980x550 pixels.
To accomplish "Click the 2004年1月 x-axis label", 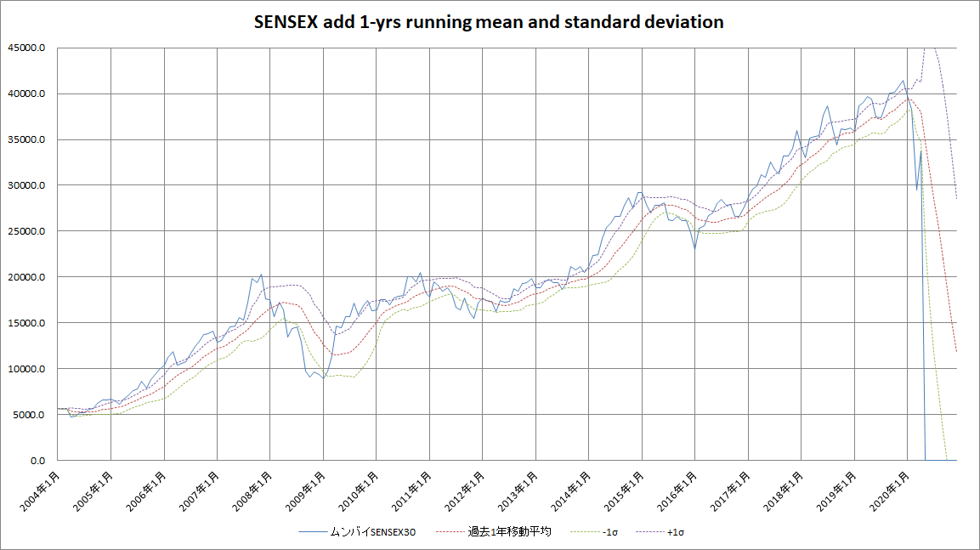I will (40, 492).
